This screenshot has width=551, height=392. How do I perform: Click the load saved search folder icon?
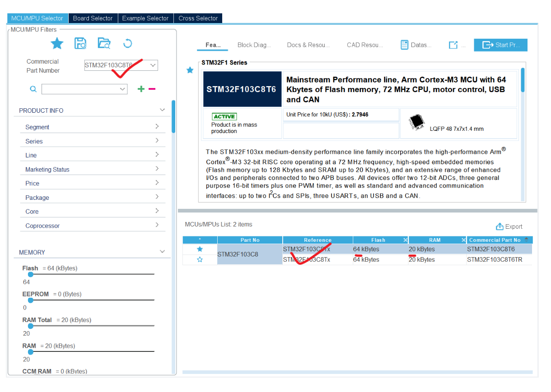coord(104,43)
